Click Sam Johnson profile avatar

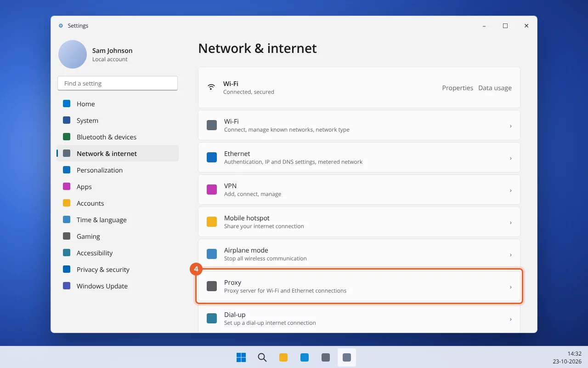[x=73, y=54]
